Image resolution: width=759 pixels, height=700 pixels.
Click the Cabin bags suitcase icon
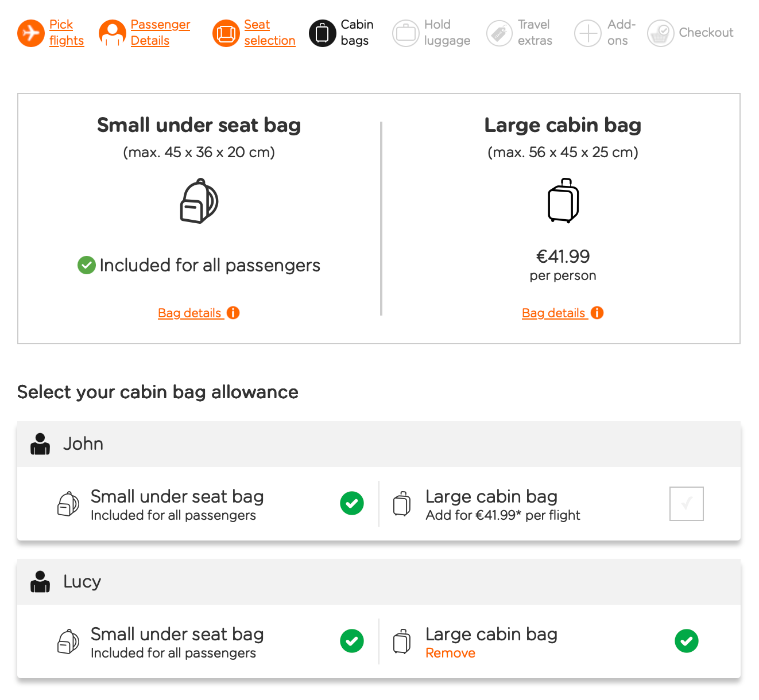click(x=322, y=33)
